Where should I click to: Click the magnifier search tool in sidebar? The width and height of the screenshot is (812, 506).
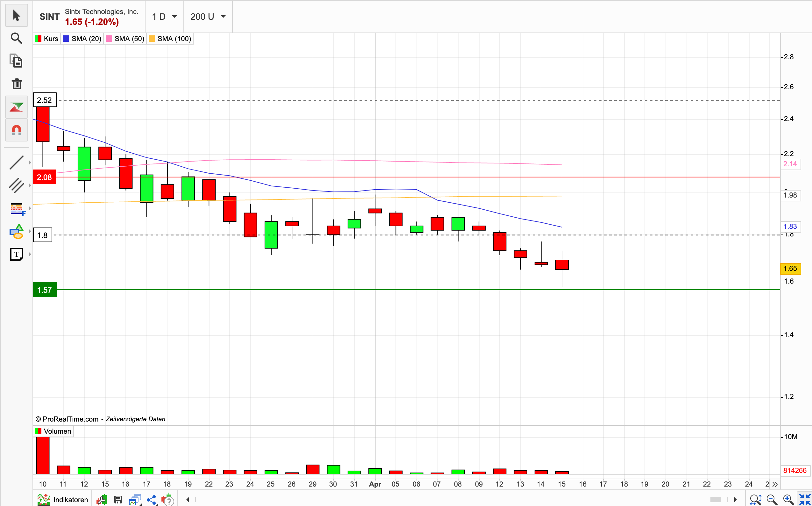click(16, 39)
